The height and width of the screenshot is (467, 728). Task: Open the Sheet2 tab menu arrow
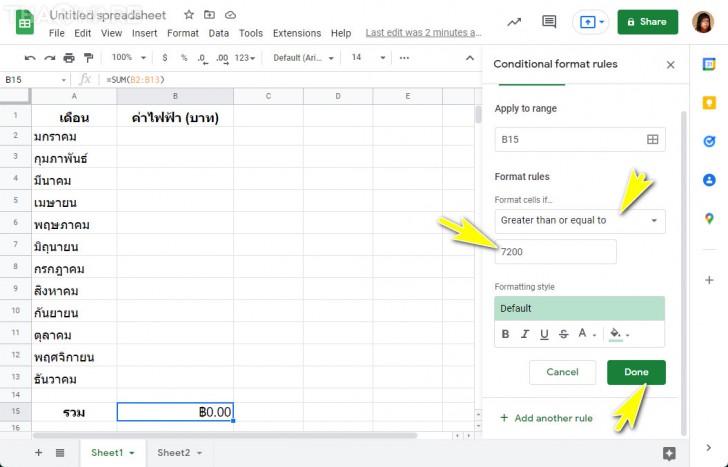pyautogui.click(x=199, y=453)
